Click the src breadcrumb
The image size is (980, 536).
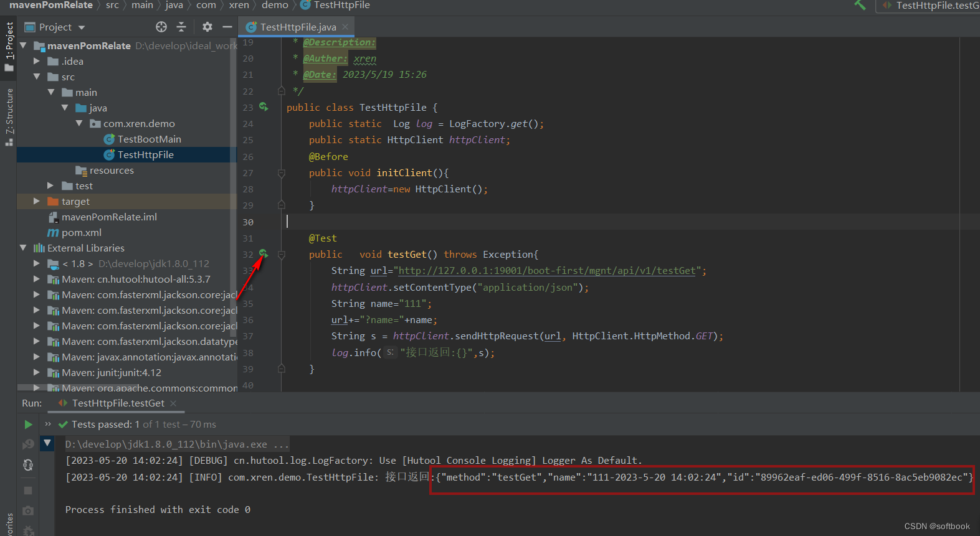pos(112,5)
